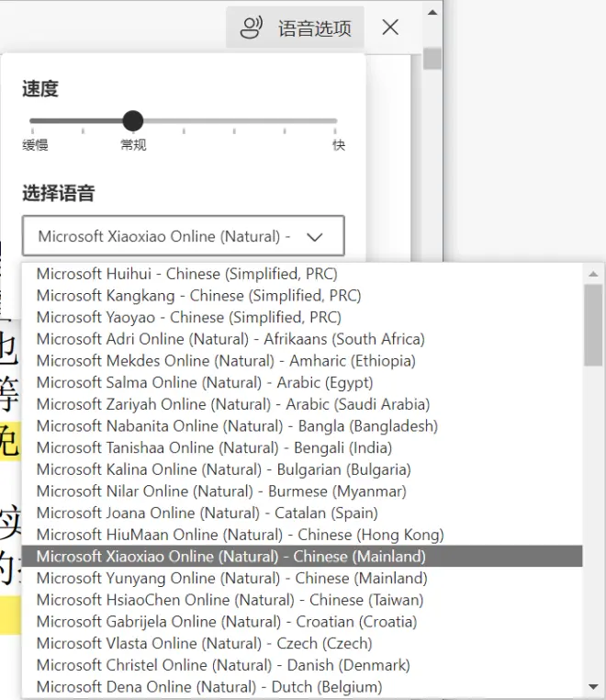Pick Microsoft Christel Danish voice
This screenshot has width=606, height=700.
302,665
